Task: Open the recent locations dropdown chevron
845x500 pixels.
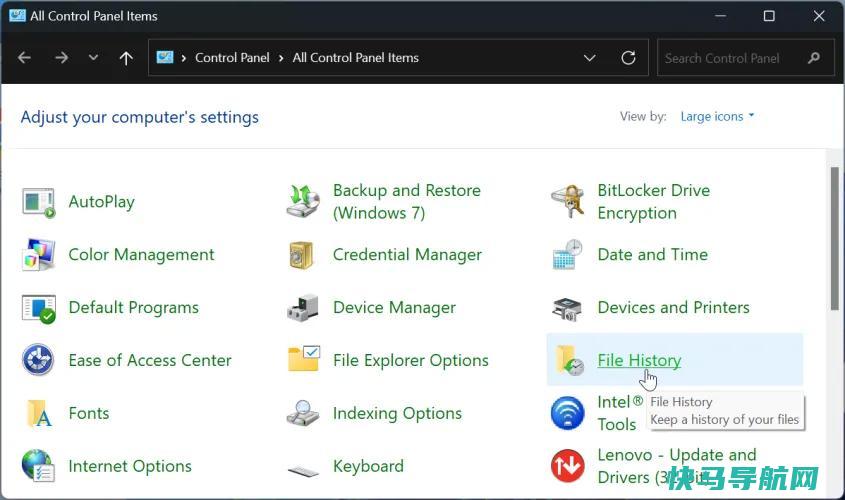Action: (93, 58)
